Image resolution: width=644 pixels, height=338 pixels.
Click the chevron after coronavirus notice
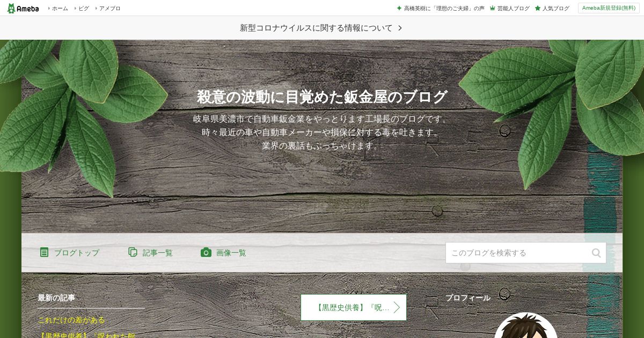tap(400, 28)
